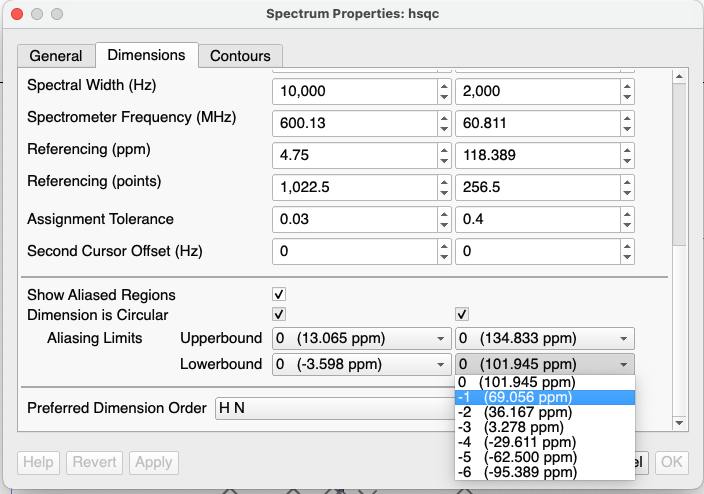
Task: Increase the Spectrometer Frequency 600.13 stepper
Action: (x=444, y=118)
